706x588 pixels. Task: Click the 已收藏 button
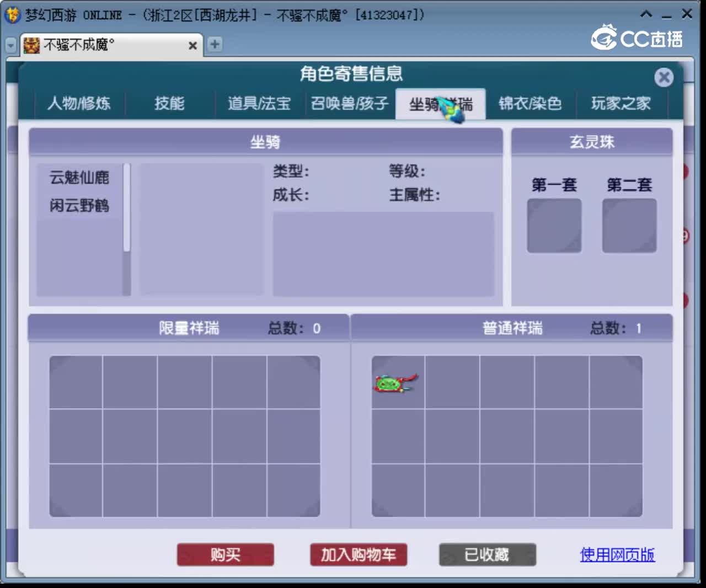click(488, 554)
